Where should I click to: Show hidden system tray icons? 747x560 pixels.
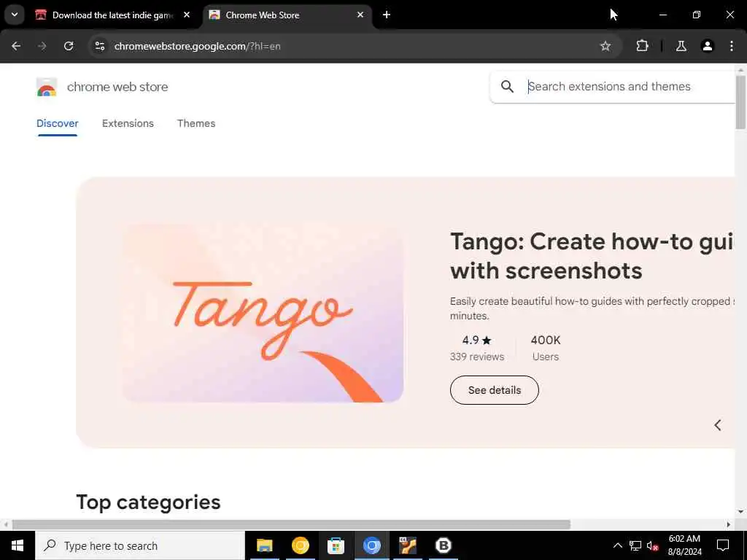pos(617,545)
